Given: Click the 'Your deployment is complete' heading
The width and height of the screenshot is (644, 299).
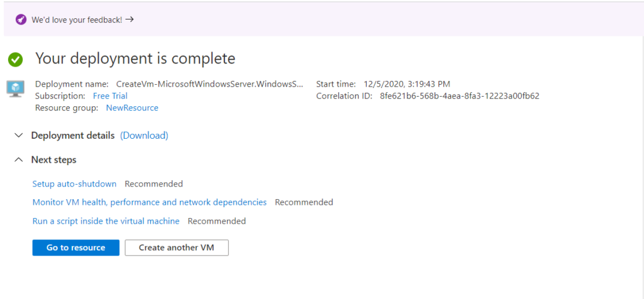Looking at the screenshot, I should tap(135, 58).
